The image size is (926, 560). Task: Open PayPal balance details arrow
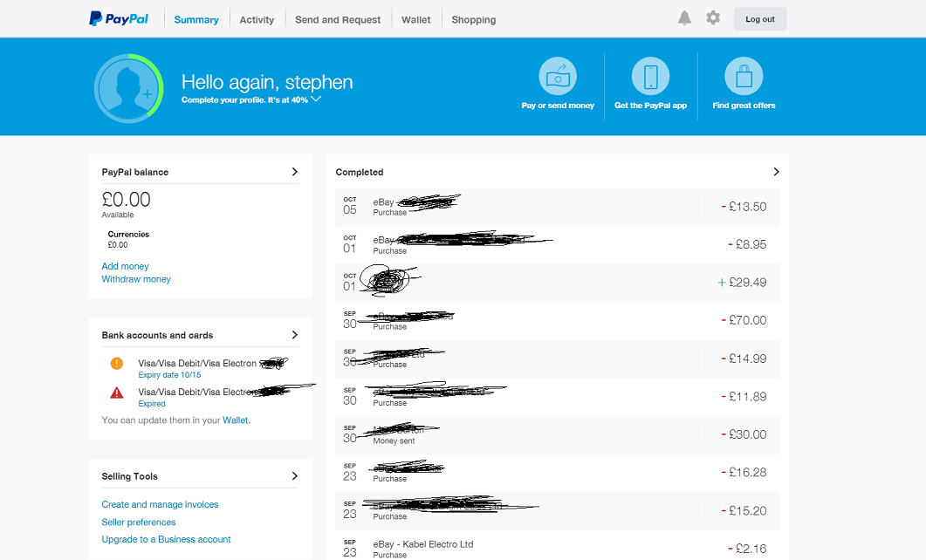click(x=295, y=172)
